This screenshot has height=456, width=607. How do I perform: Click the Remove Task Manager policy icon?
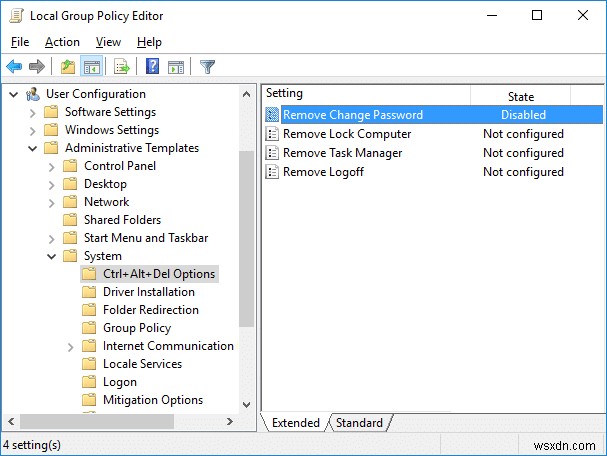[x=272, y=153]
